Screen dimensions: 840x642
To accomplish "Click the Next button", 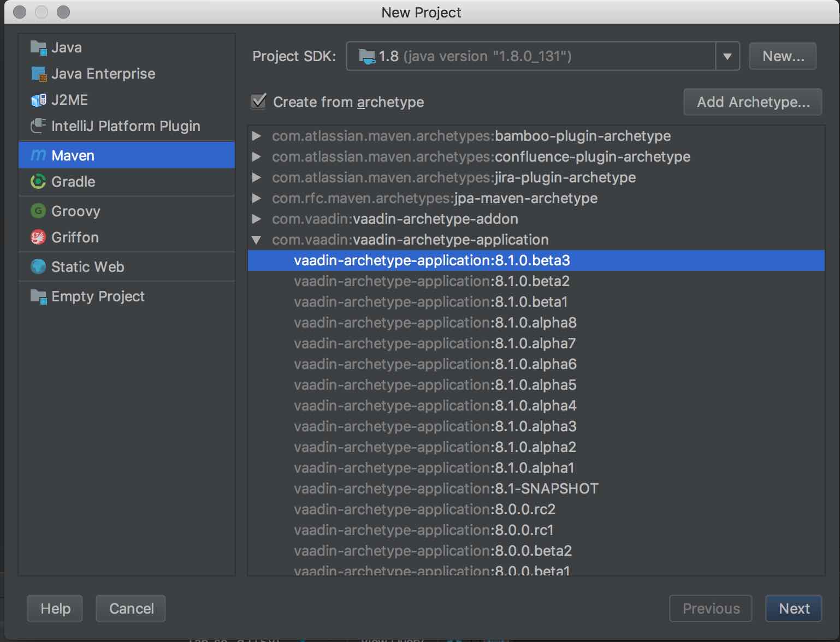I will 793,608.
